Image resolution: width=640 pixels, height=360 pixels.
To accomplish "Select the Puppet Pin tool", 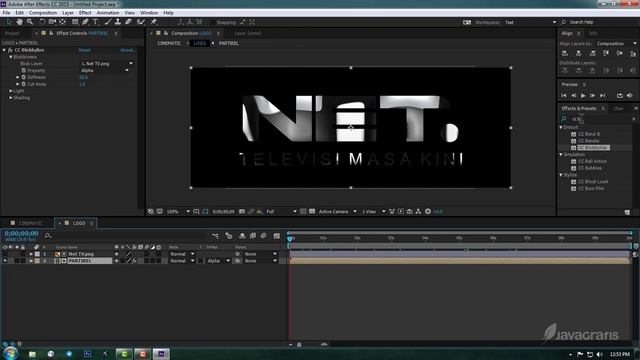I will (153, 22).
